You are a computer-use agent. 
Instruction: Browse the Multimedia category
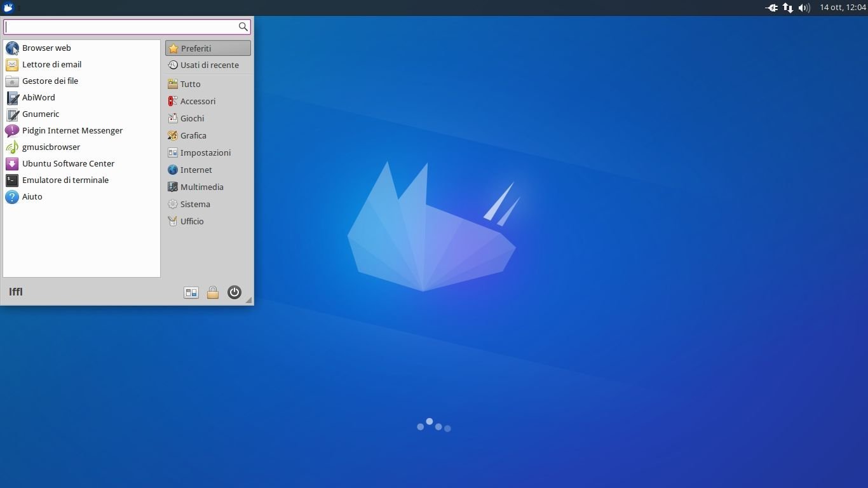201,187
